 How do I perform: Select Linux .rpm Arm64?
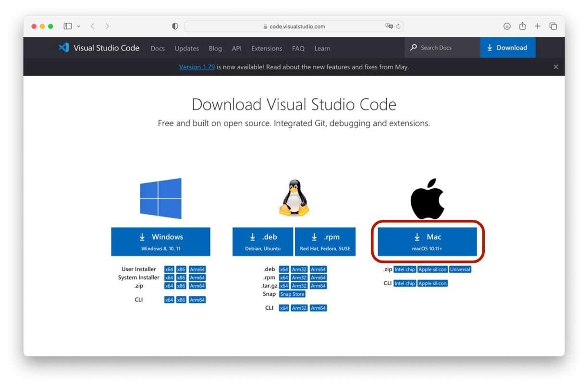318,278
